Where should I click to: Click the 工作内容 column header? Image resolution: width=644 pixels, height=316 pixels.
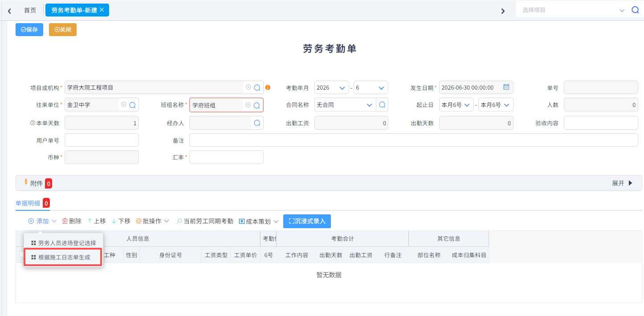tap(297, 255)
